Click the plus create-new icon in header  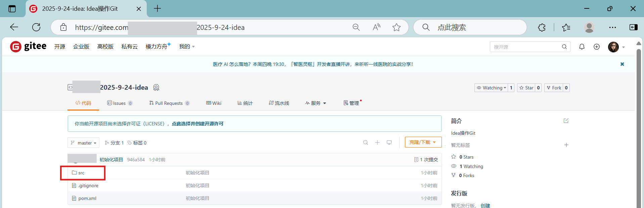pyautogui.click(x=597, y=47)
